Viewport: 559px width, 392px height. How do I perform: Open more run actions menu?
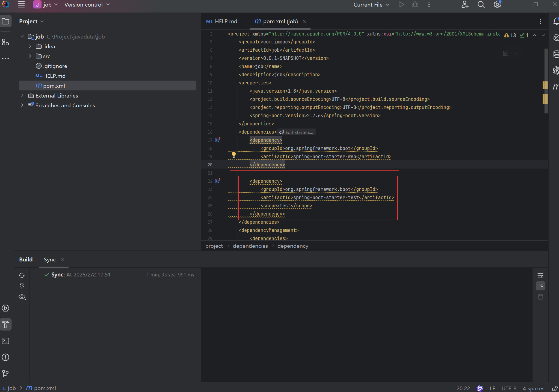coord(429,5)
